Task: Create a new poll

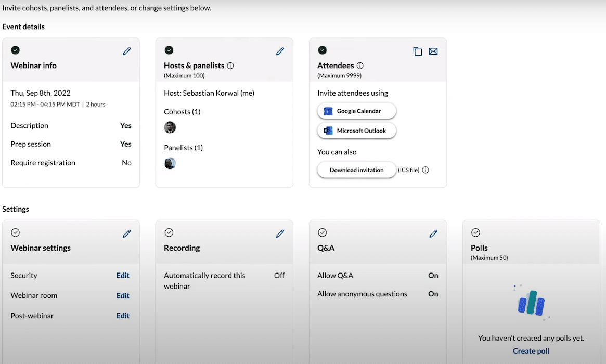Action: (531, 350)
